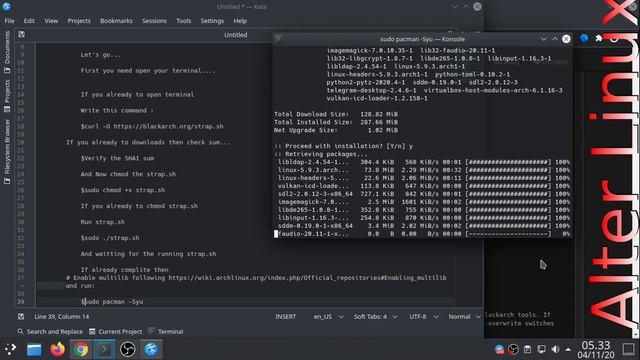Toggle the Current Project bottom panel
Viewport: 640px width, 360px height.
(116, 331)
